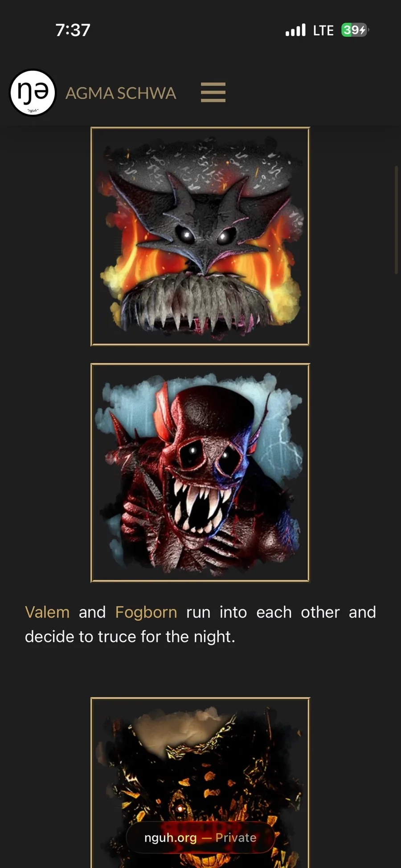401x868 pixels.
Task: Tap the green battery indicator
Action: (x=355, y=30)
